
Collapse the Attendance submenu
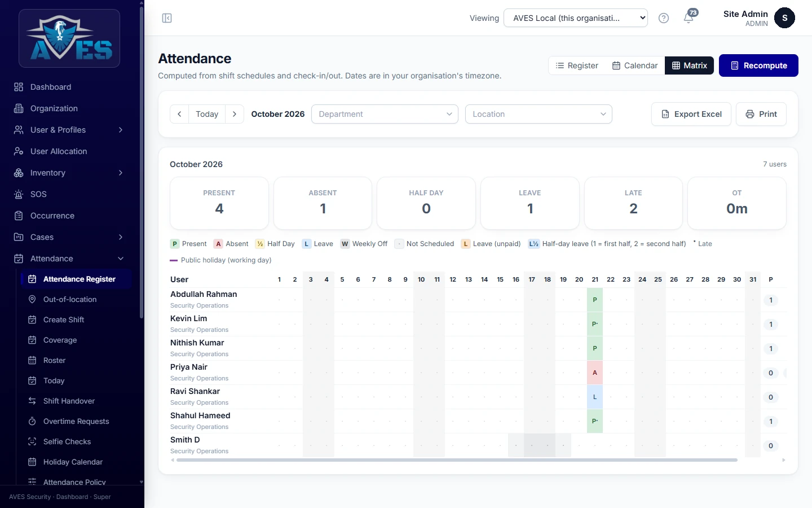click(x=121, y=259)
